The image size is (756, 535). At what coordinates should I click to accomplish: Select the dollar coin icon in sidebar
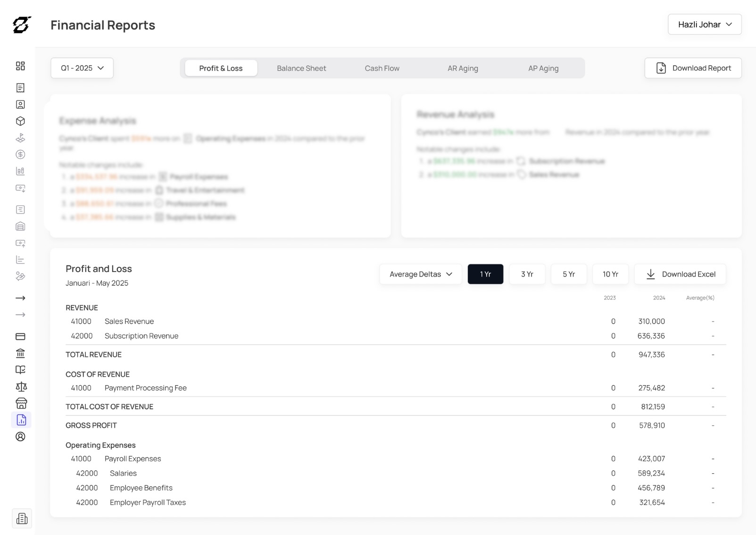click(21, 155)
